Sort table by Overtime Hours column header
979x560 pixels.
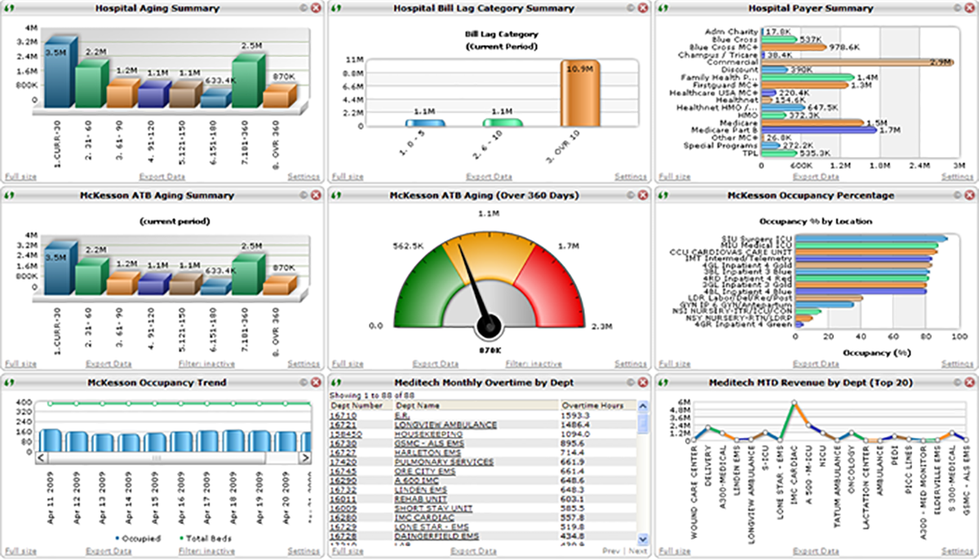pos(593,405)
